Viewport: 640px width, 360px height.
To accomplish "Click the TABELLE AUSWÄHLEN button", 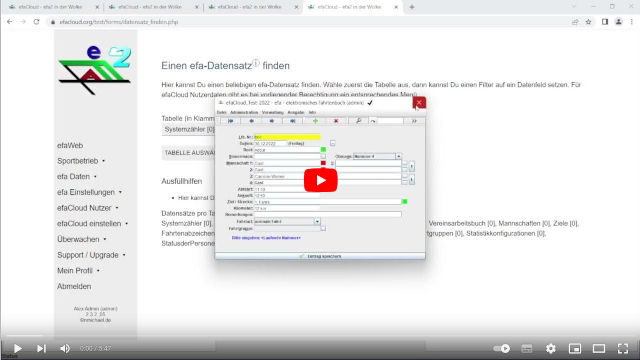I will 189,153.
